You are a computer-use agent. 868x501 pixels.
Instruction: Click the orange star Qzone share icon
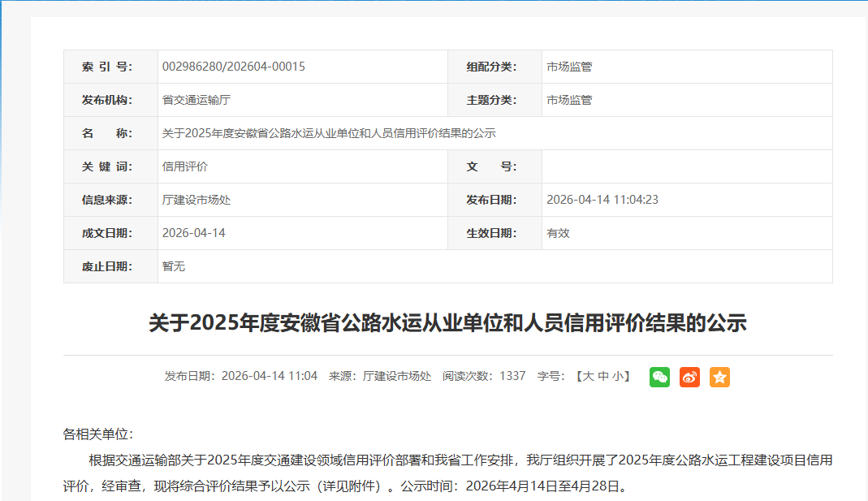pos(719,377)
